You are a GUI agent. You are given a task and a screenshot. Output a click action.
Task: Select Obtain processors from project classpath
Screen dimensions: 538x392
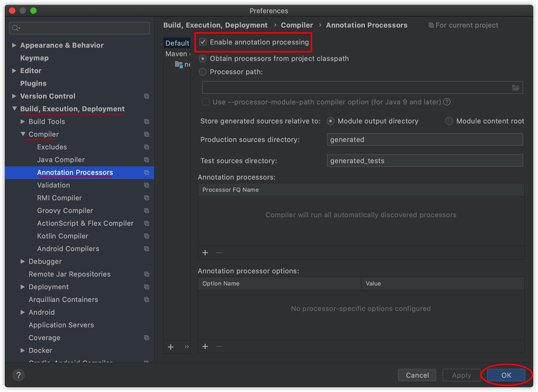pos(203,59)
